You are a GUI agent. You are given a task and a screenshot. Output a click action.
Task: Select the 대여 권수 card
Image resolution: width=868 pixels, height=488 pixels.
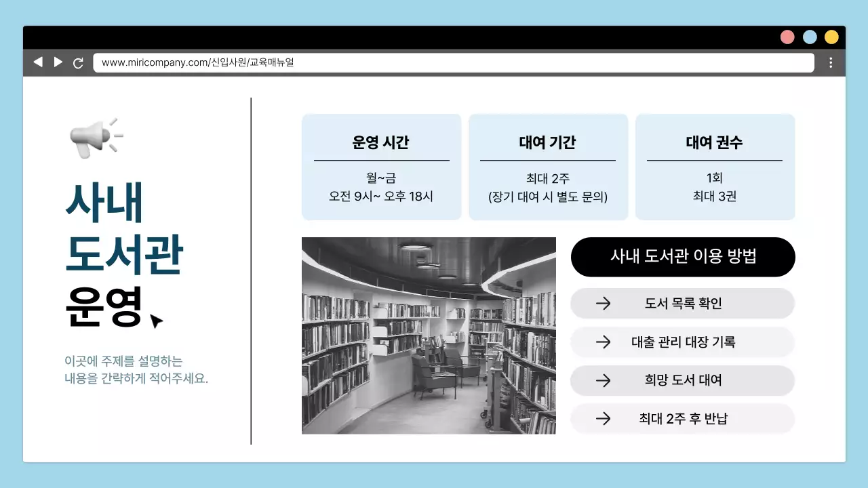click(x=715, y=166)
